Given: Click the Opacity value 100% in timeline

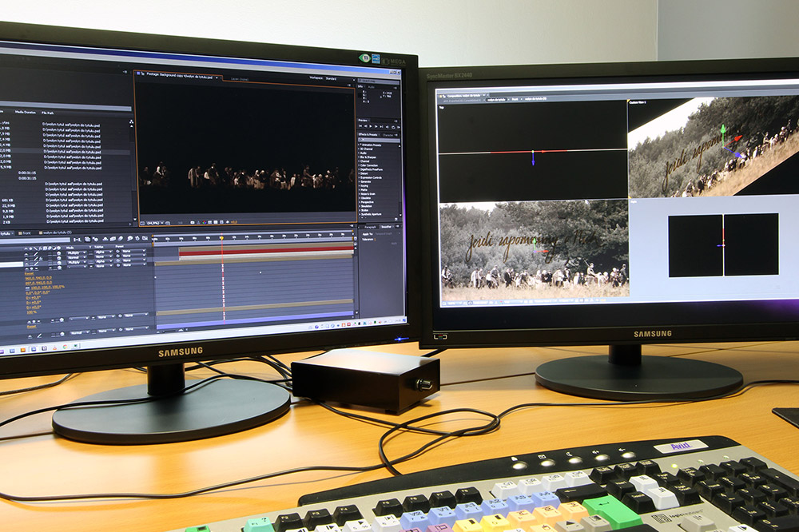Looking at the screenshot, I should 30,312.
